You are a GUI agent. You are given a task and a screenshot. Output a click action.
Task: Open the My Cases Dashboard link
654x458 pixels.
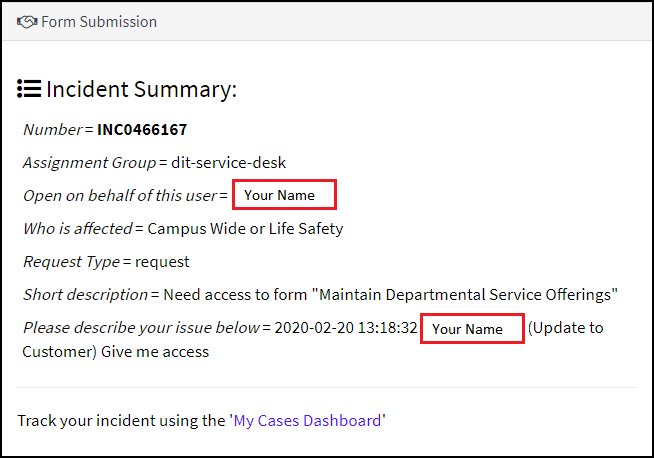click(x=307, y=421)
